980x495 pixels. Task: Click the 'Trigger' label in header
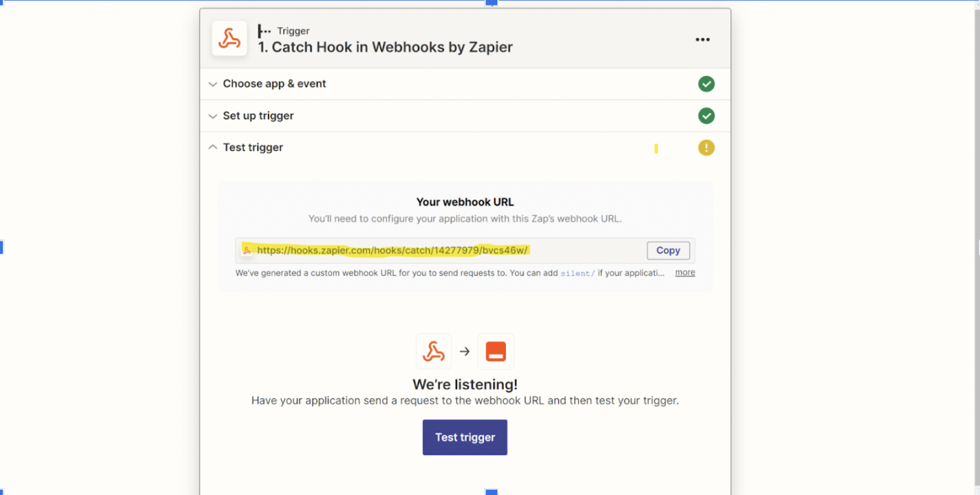click(x=294, y=31)
